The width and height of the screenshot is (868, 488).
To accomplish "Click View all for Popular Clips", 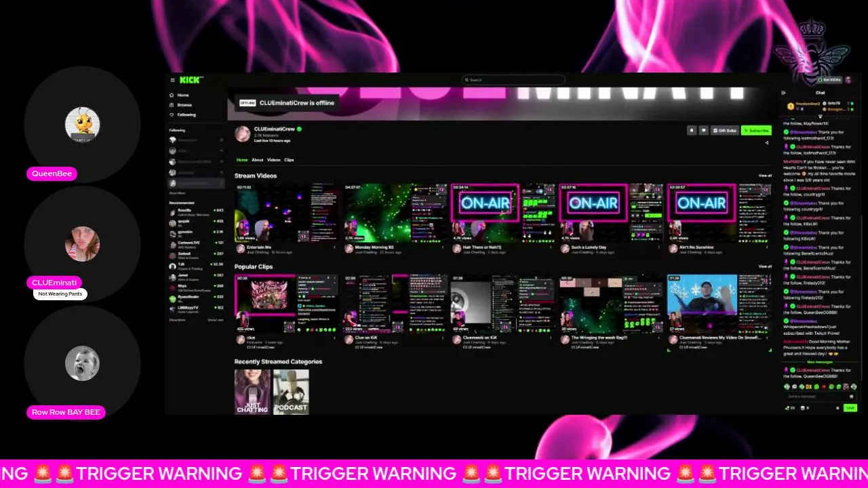I will [x=765, y=267].
